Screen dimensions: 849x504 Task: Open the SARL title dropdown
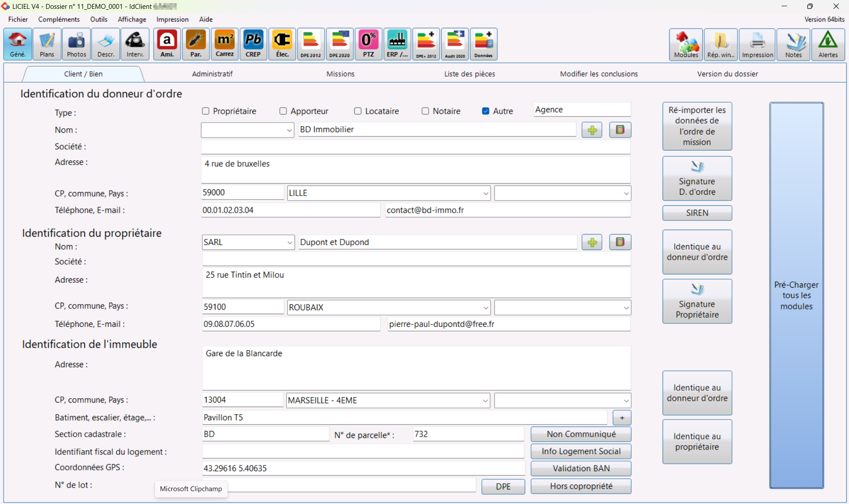tap(289, 242)
